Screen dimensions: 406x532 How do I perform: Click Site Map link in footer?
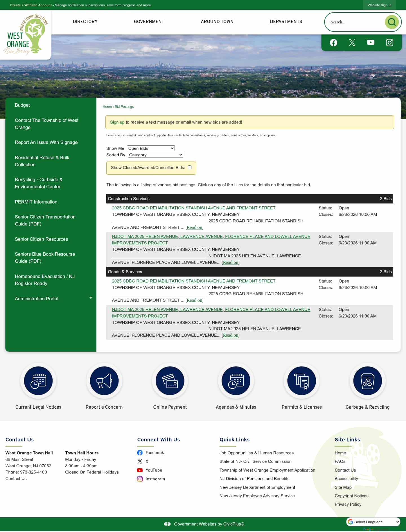[343, 487]
